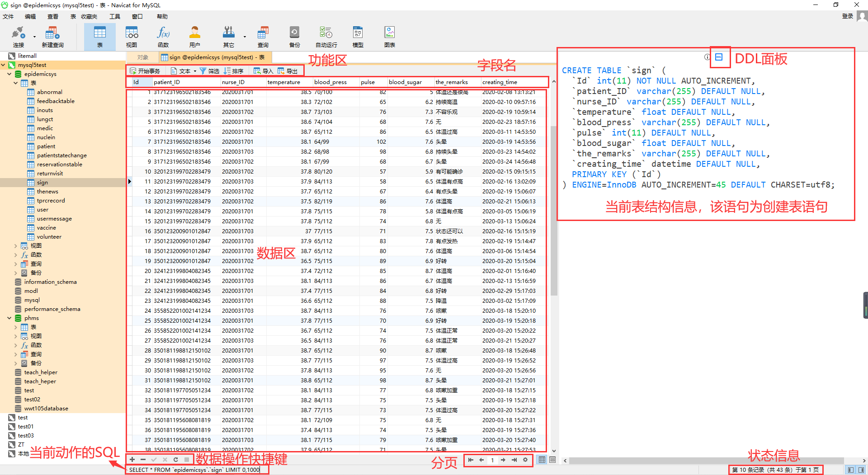Toggle the right information pane visibility
The width and height of the screenshot is (868, 475).
click(x=861, y=470)
